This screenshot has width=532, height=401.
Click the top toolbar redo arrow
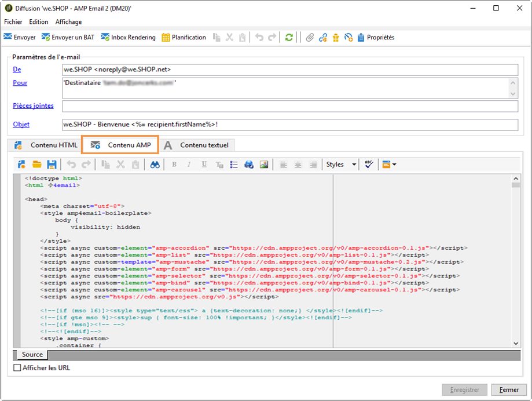(272, 37)
